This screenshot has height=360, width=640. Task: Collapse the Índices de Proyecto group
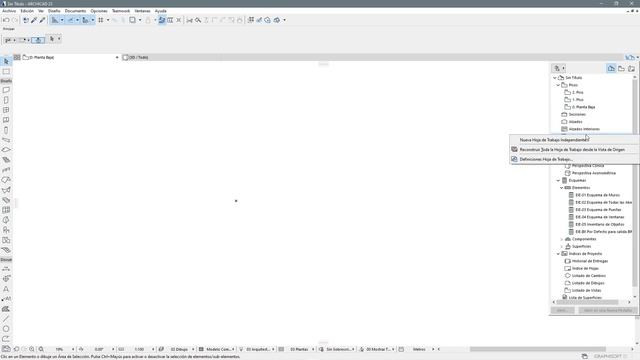(558, 254)
